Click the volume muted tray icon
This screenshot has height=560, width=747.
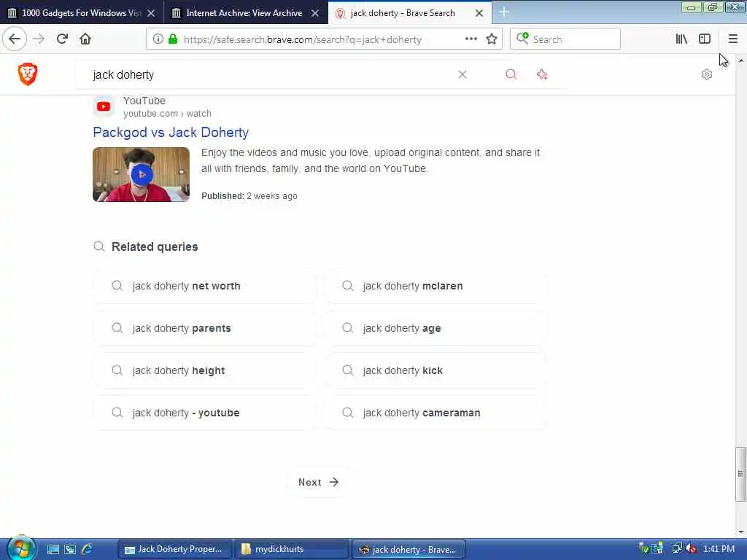point(692,549)
